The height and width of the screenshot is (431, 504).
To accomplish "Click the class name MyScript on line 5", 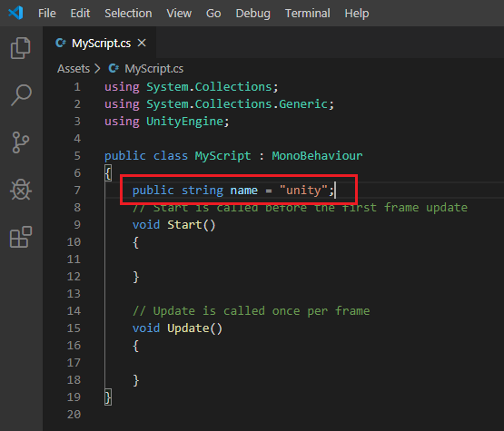I will point(222,156).
